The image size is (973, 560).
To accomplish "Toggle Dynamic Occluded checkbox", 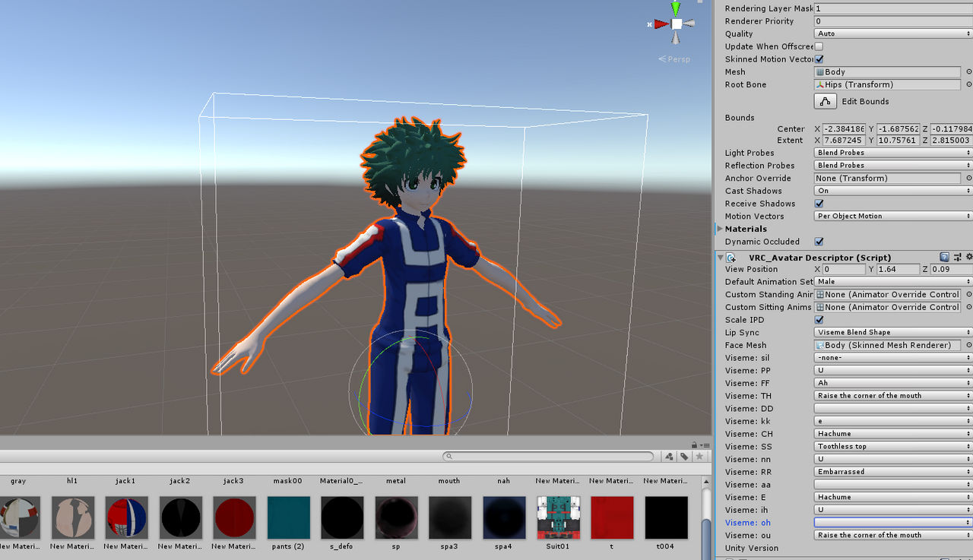I will click(x=819, y=242).
